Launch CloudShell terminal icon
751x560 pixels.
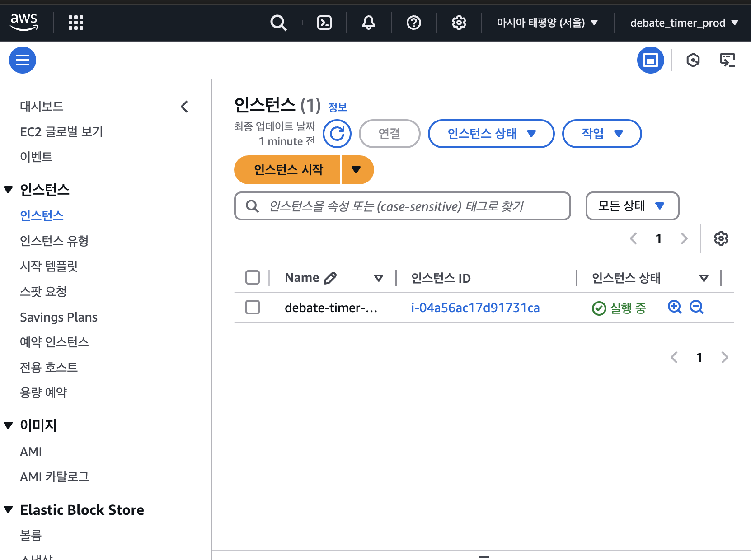pos(324,23)
